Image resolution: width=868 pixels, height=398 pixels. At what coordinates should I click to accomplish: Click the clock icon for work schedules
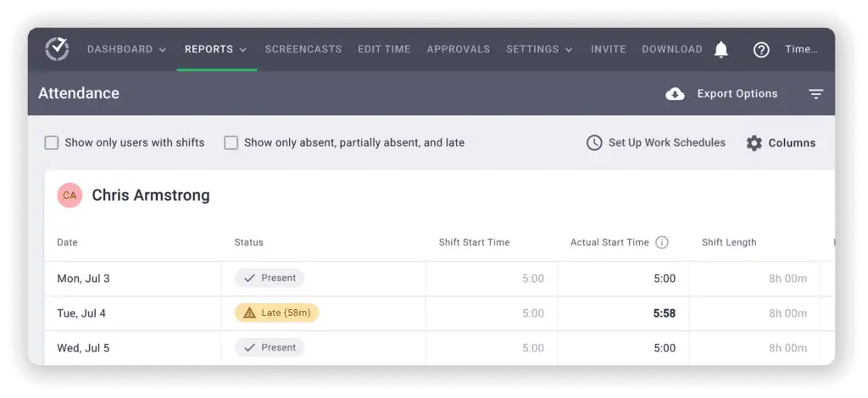point(594,143)
